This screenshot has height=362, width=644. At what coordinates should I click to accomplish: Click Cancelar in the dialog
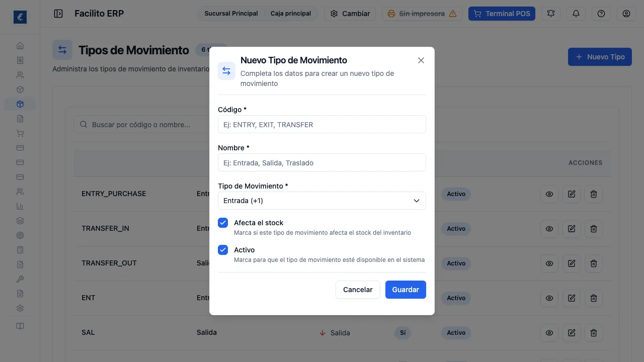[x=358, y=290]
